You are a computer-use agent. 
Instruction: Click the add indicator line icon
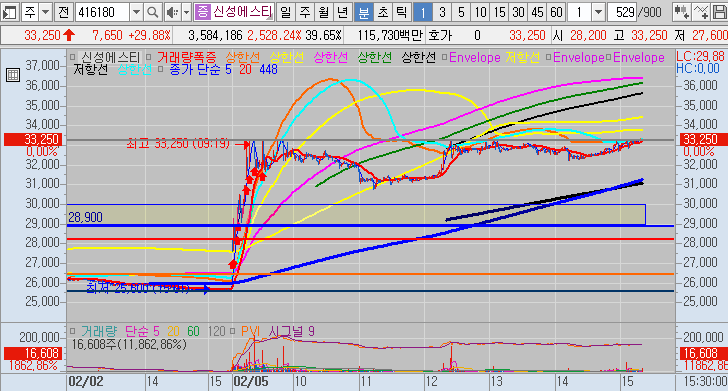click(x=701, y=12)
